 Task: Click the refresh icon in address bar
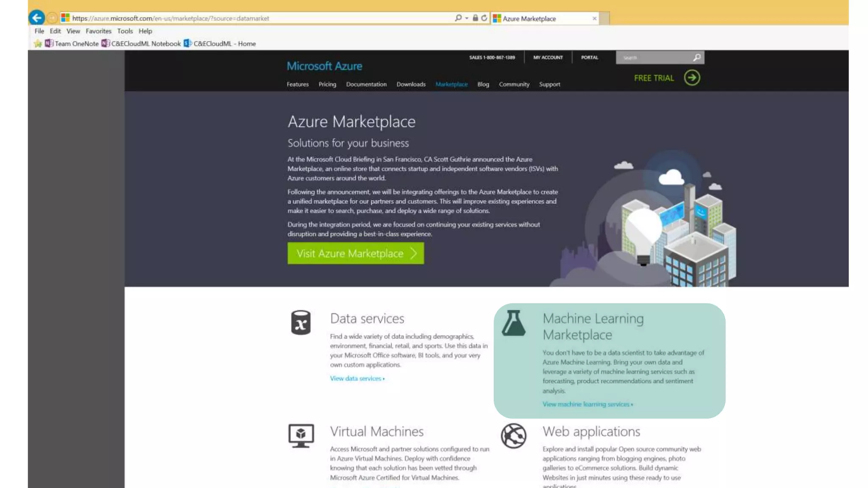tap(484, 18)
